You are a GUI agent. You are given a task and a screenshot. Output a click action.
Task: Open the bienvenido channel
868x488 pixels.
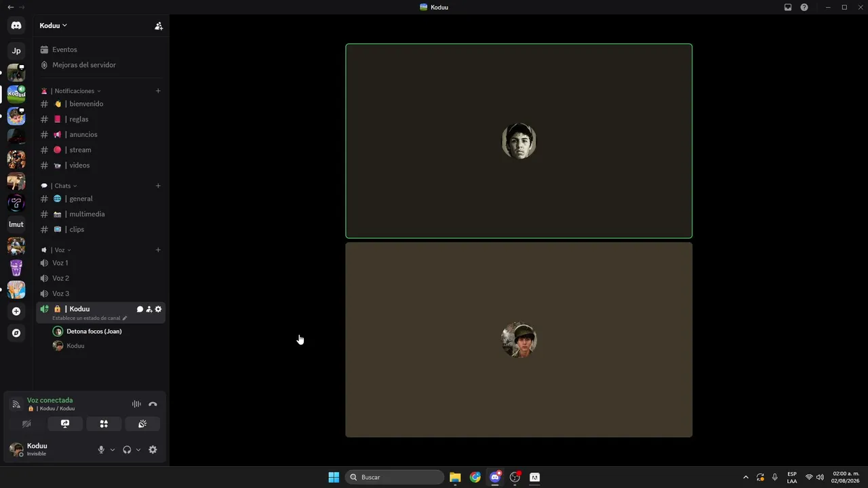coord(100,104)
